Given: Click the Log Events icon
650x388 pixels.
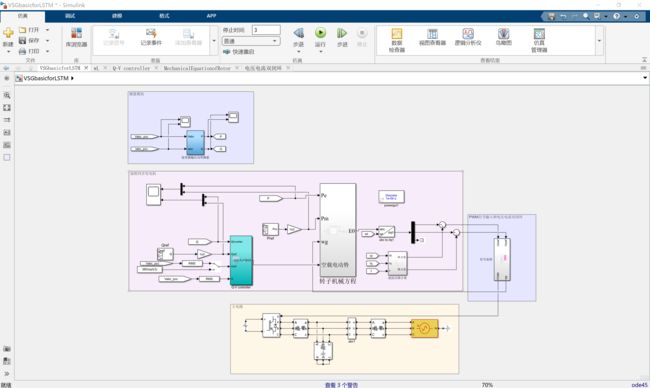Looking at the screenshot, I should [151, 37].
